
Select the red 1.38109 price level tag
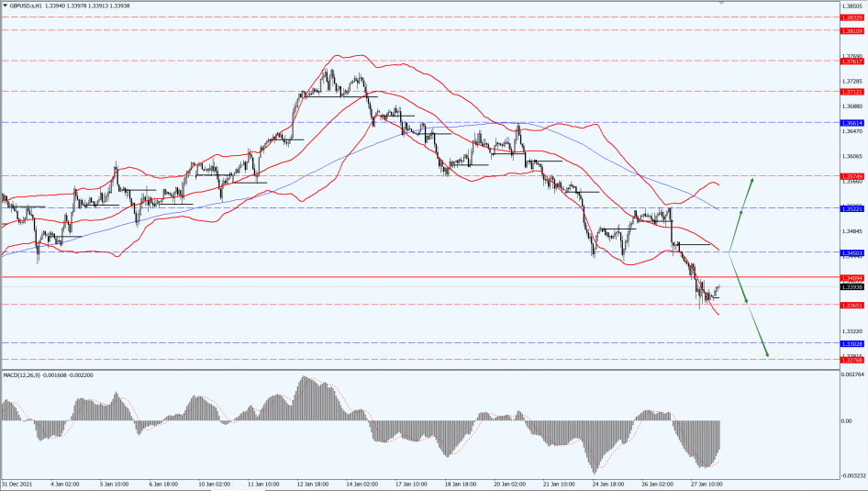click(851, 30)
